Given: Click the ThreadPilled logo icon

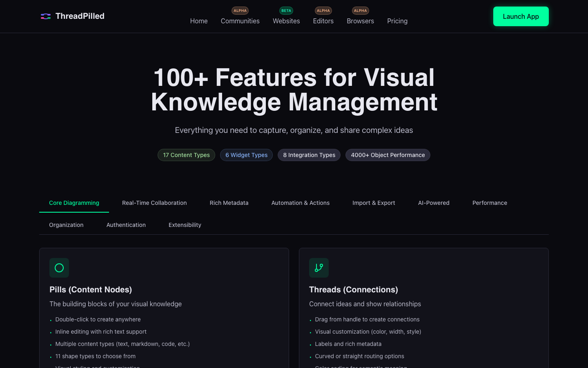Looking at the screenshot, I should (46, 16).
